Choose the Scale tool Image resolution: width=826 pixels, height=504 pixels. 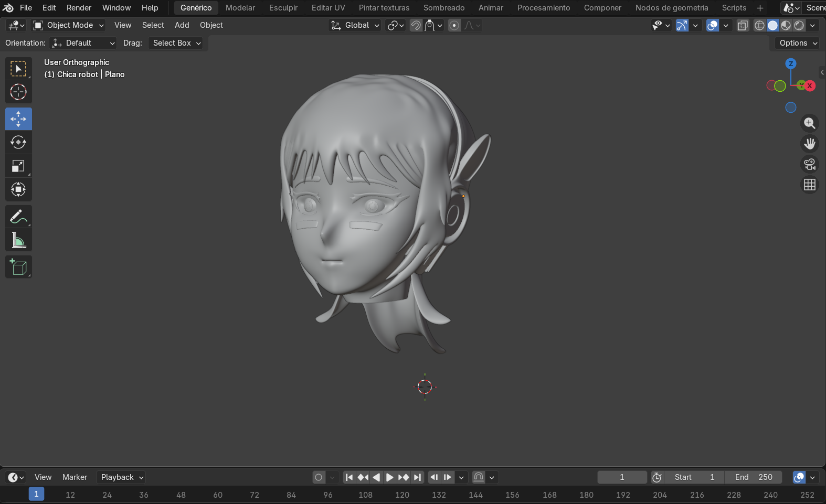(18, 166)
